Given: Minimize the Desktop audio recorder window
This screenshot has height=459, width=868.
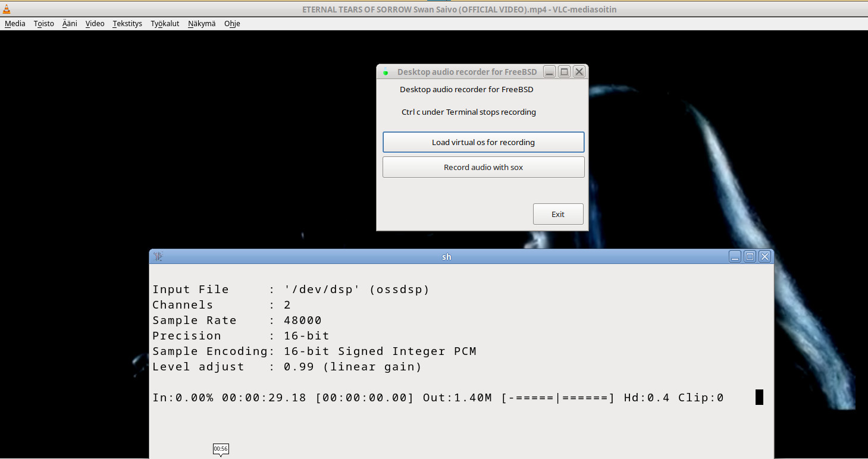Looking at the screenshot, I should tap(550, 72).
